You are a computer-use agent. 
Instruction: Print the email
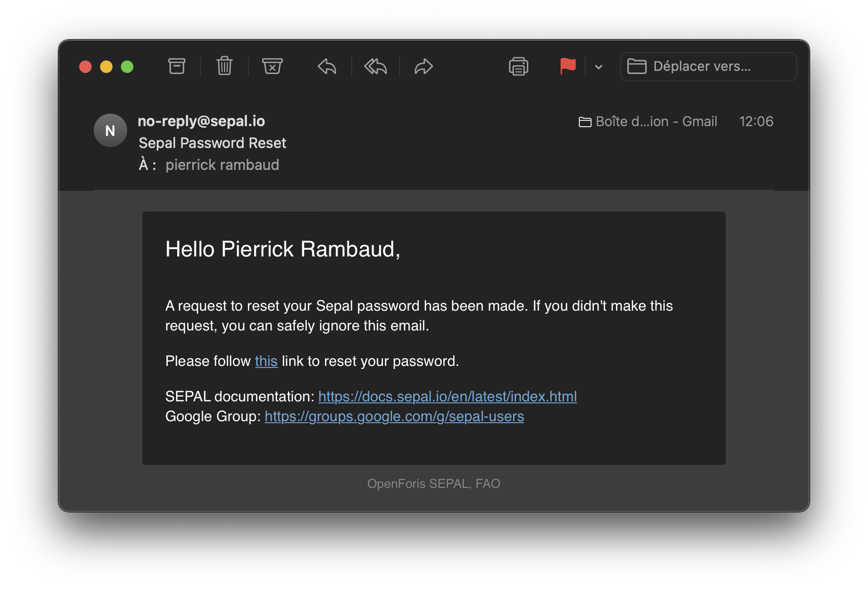(x=518, y=66)
